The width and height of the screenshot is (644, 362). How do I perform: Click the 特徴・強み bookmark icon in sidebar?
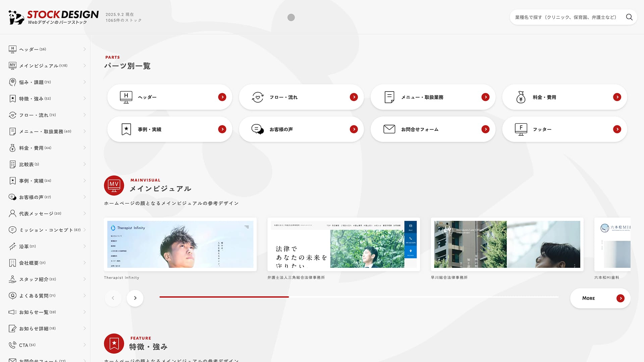(12, 99)
